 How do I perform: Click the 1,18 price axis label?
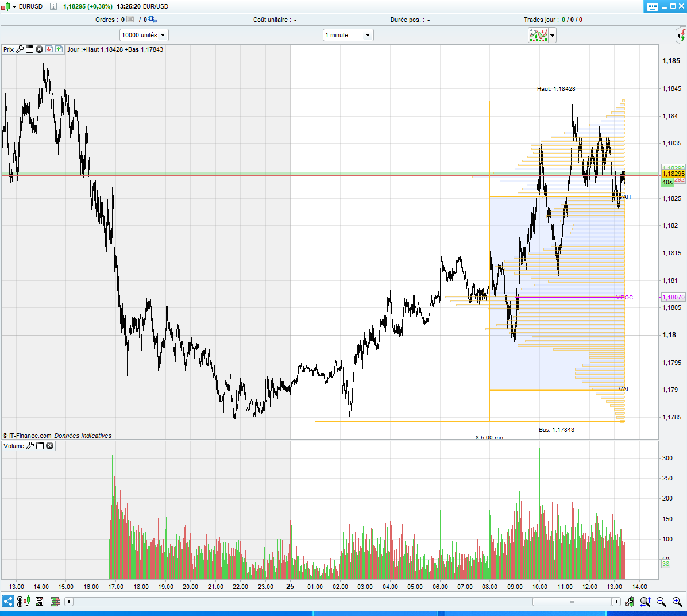point(669,335)
